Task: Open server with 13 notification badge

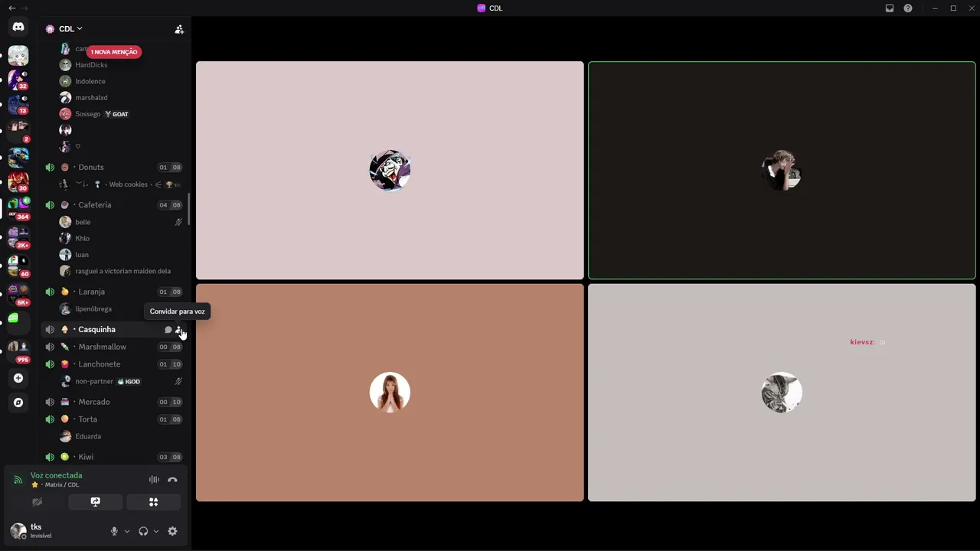Action: tap(18, 104)
